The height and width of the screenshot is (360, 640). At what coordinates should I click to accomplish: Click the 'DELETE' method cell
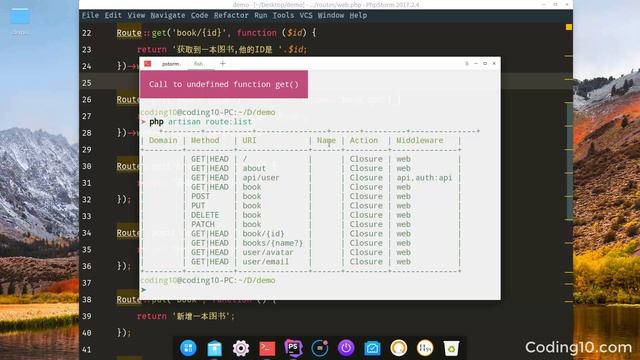point(205,215)
